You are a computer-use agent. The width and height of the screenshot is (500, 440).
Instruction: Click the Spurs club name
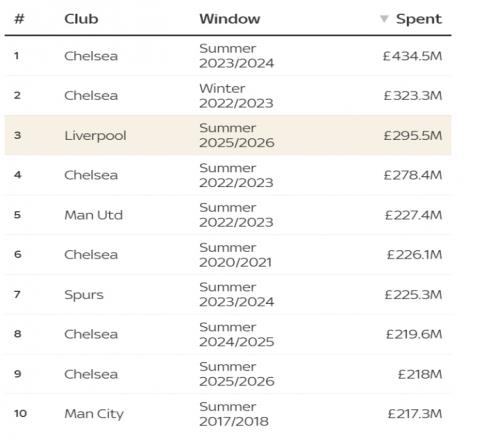click(84, 295)
